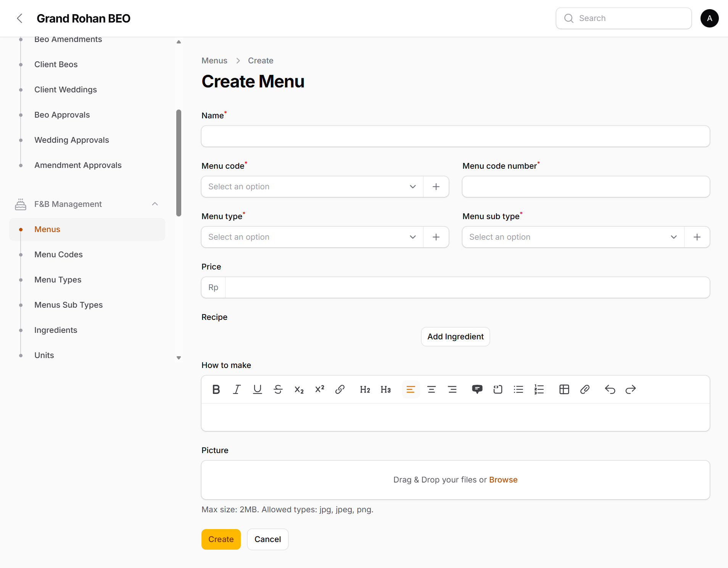Go back using the header arrow
728x568 pixels.
(20, 18)
